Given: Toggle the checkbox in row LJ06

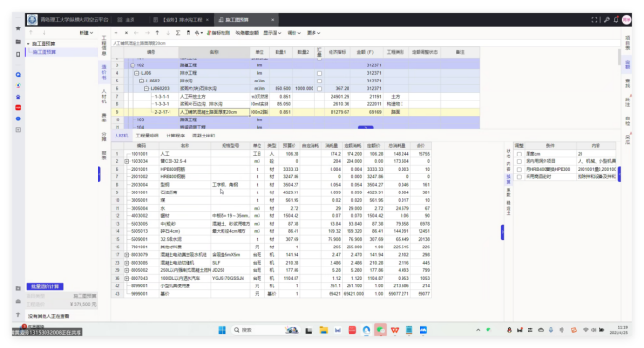Looking at the screenshot, I should coord(319,73).
